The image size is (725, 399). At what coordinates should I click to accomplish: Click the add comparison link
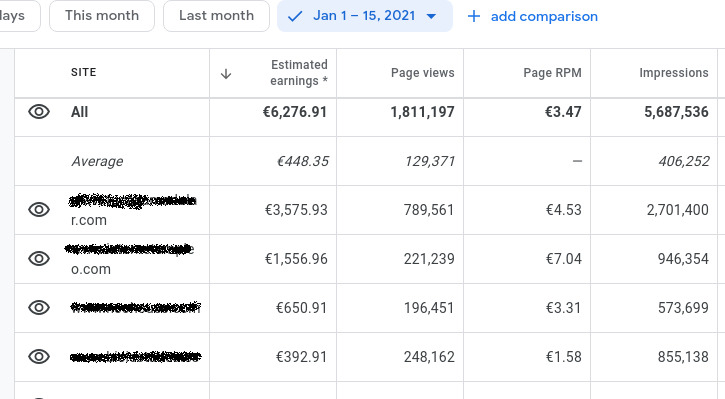(x=544, y=17)
